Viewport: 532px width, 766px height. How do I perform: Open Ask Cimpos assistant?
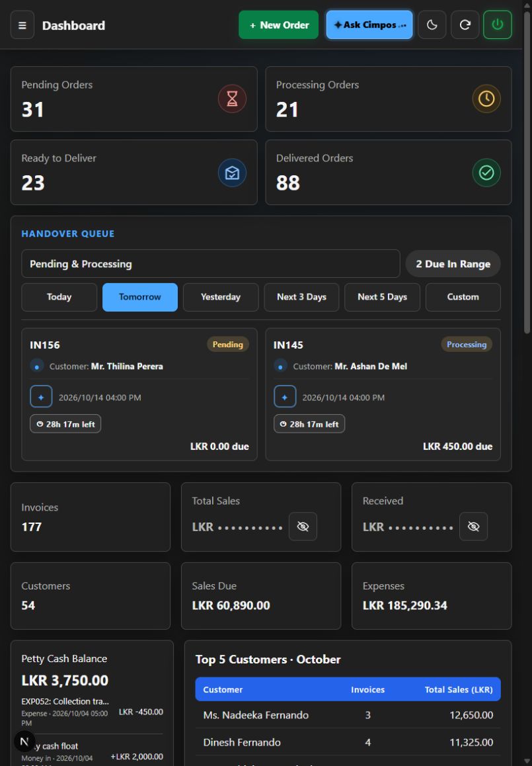pyautogui.click(x=369, y=25)
